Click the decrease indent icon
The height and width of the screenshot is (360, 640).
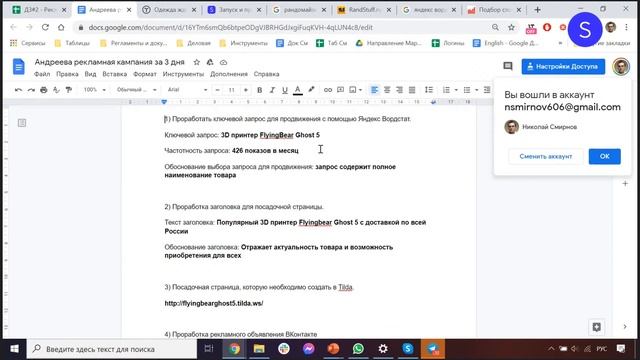[x=487, y=90]
